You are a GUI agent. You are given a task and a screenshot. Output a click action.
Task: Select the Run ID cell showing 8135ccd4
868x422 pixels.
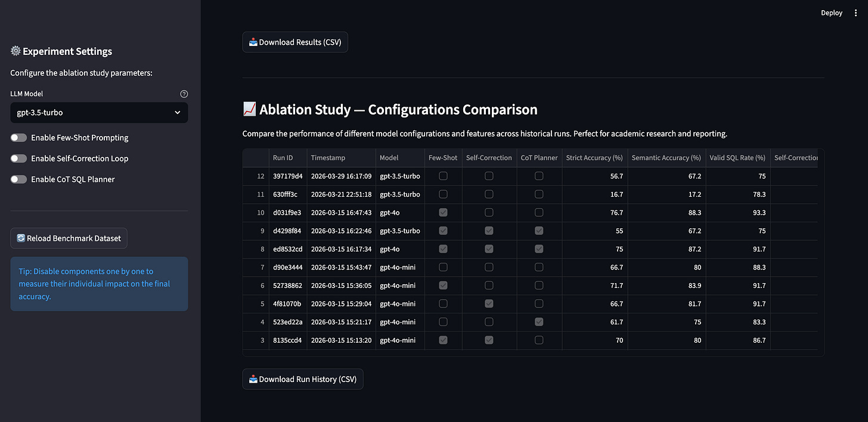click(287, 340)
